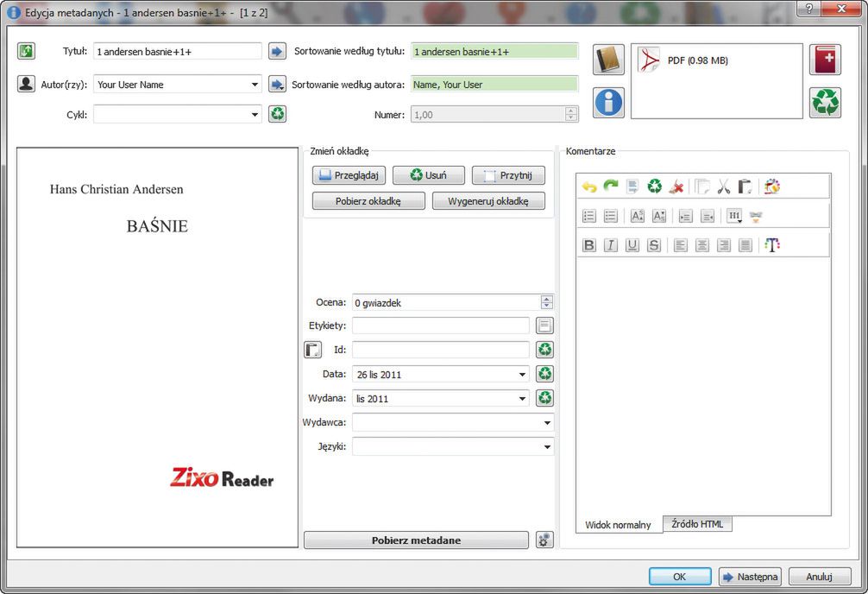Viewport: 868px width, 594px height.
Task: Remove selected format with large recycle icon
Action: (825, 103)
